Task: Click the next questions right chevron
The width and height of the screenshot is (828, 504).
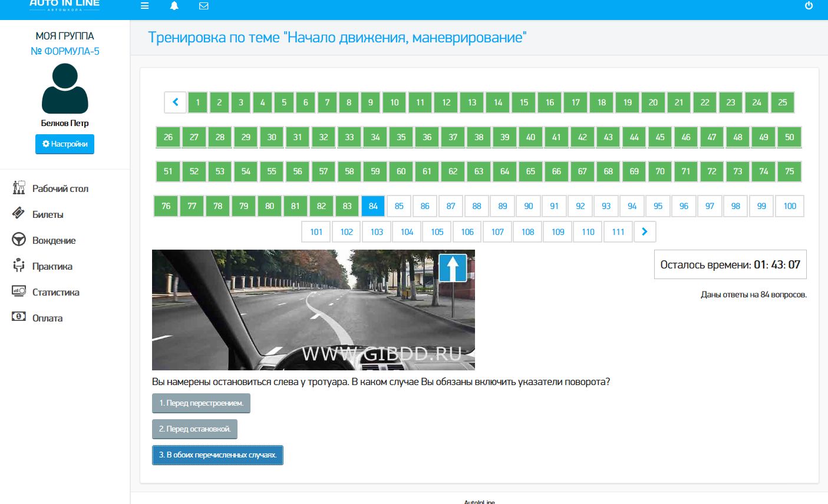Action: tap(645, 232)
